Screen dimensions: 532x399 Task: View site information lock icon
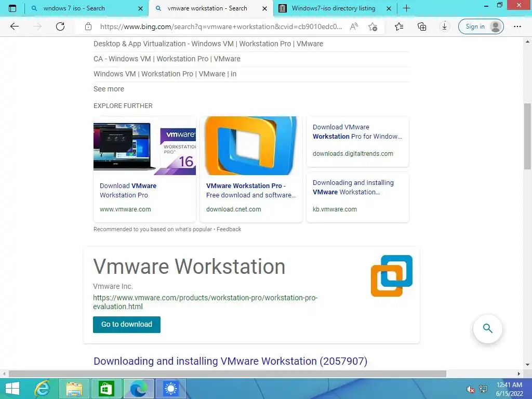point(88,26)
